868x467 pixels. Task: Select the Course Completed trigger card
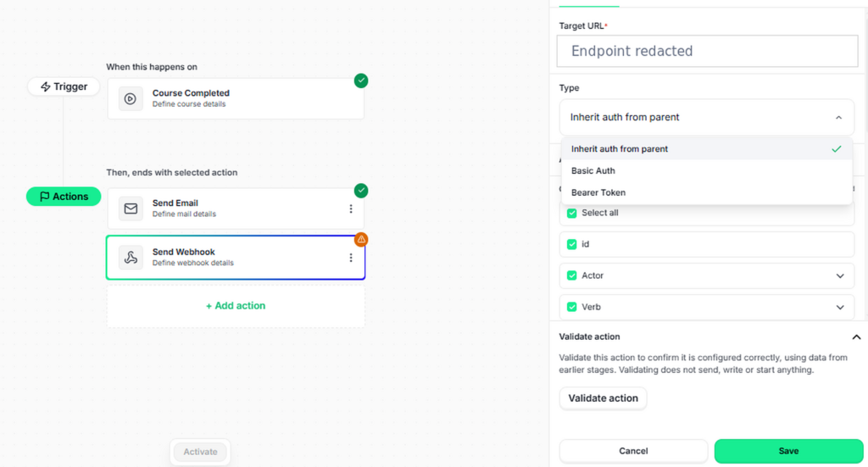(x=236, y=98)
